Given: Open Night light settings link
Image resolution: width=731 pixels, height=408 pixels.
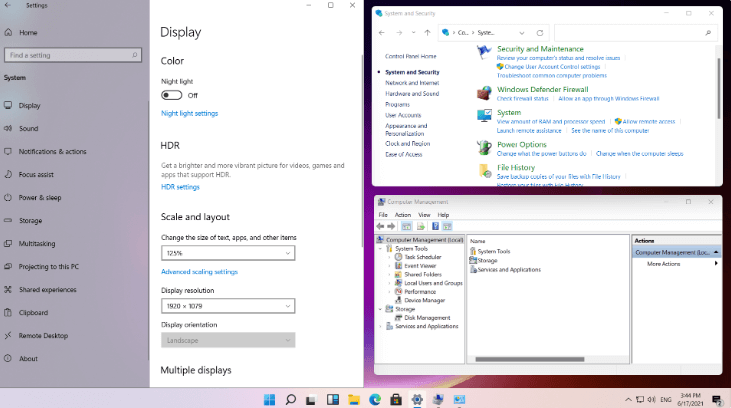Looking at the screenshot, I should click(x=189, y=113).
